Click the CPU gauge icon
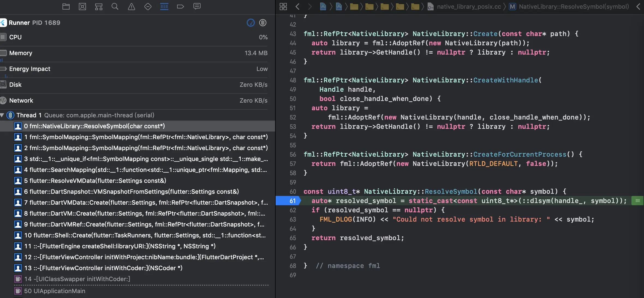Screen dimensions: 644x298 pyautogui.click(x=3, y=37)
